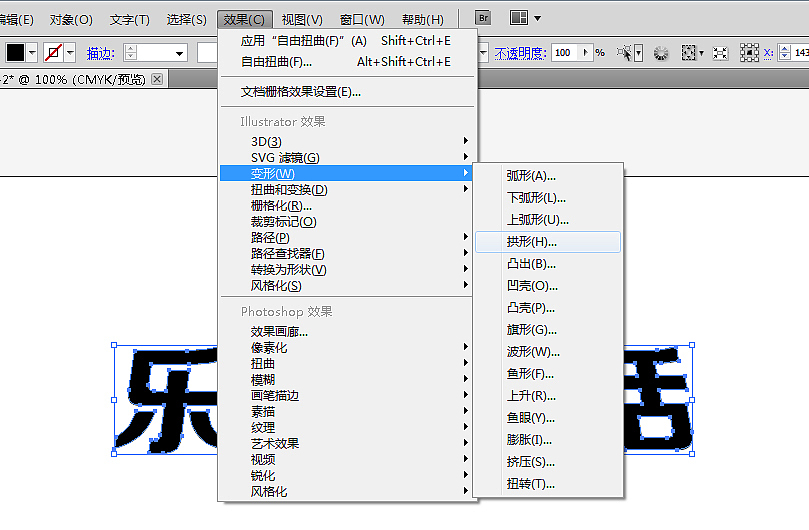Screen dimensions: 809x530
Task: Expand the 锐化 submenu
Action: pyautogui.click(x=346, y=475)
